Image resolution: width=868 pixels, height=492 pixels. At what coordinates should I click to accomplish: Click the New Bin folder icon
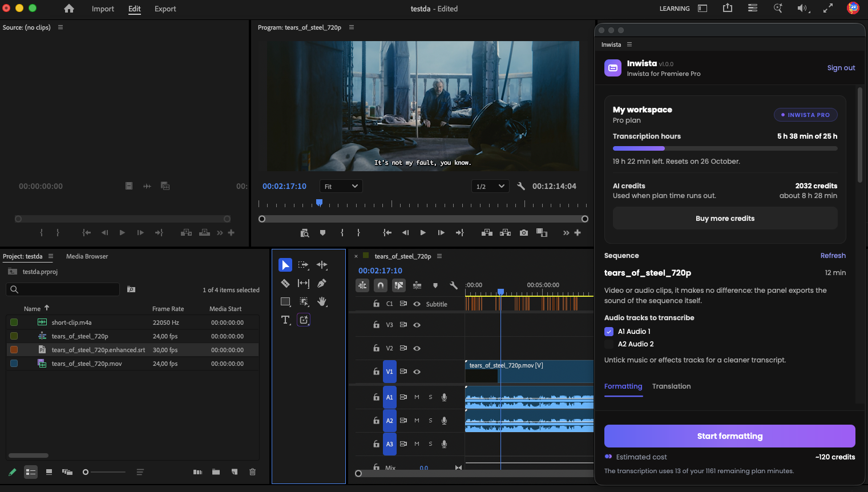click(x=216, y=472)
